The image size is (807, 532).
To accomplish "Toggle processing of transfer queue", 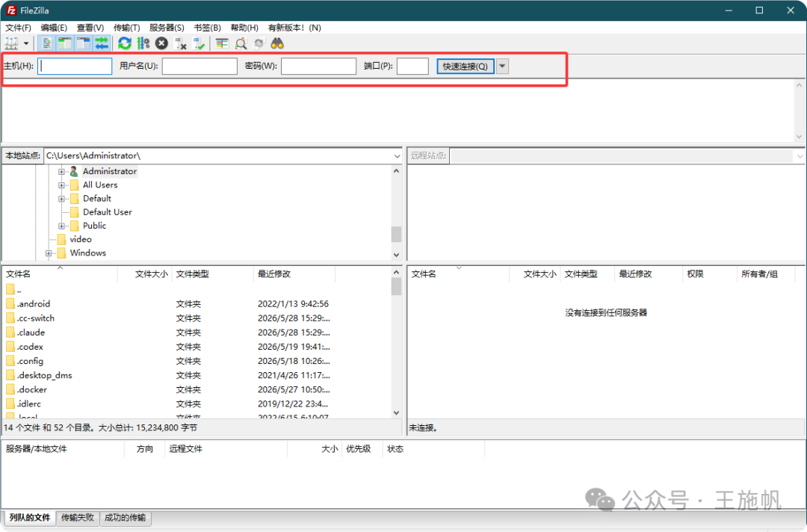I will (x=143, y=44).
